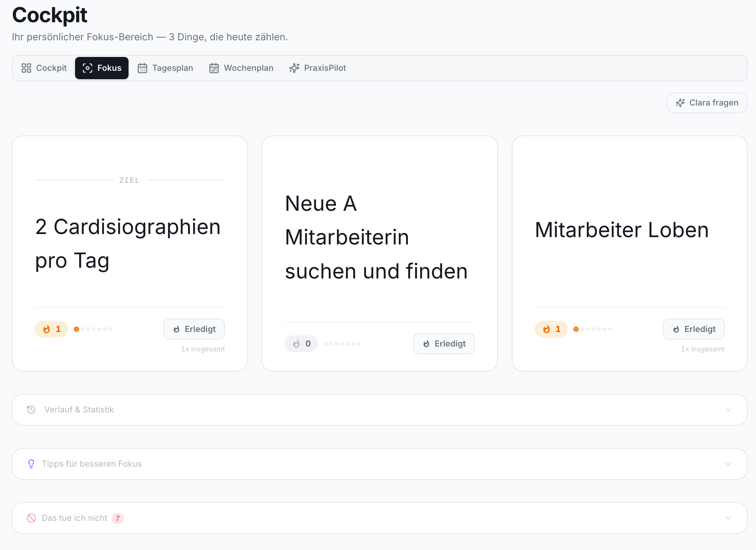Click sparkle icon in Clara fragen

click(680, 103)
